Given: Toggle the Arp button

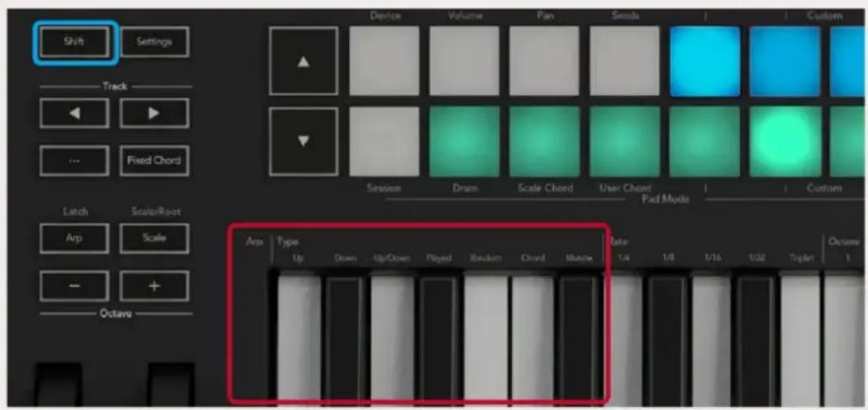Looking at the screenshot, I should 74,238.
